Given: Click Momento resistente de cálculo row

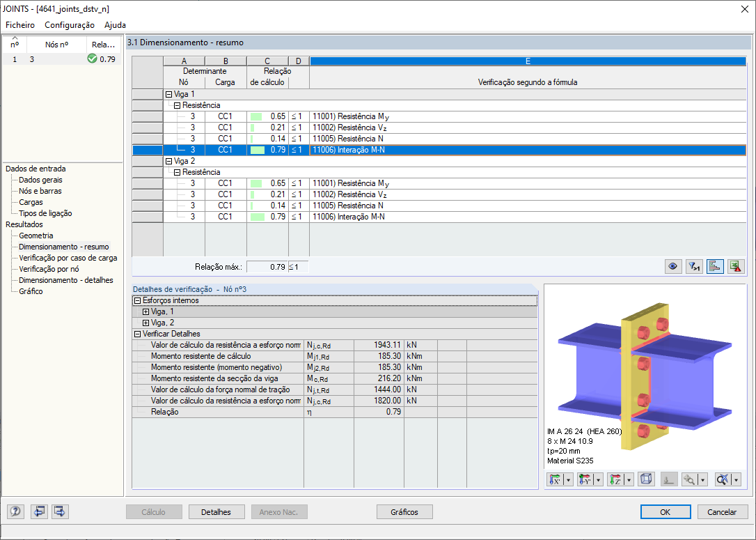Looking at the screenshot, I should pyautogui.click(x=335, y=356).
